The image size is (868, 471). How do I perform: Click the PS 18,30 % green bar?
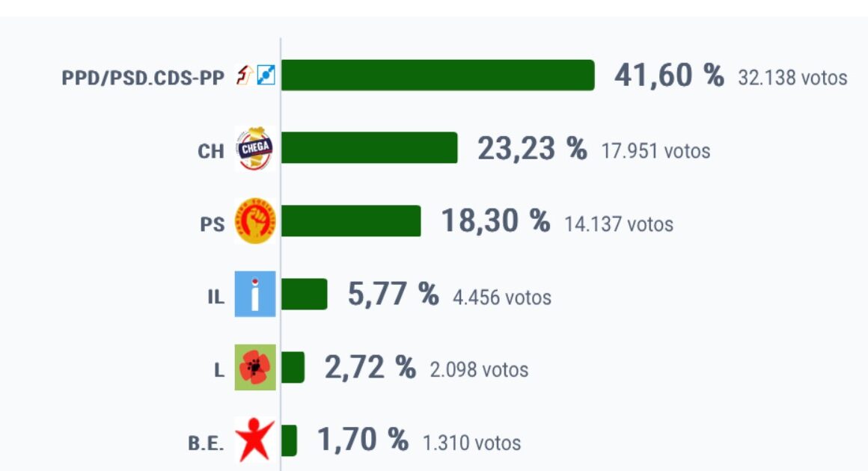point(351,221)
